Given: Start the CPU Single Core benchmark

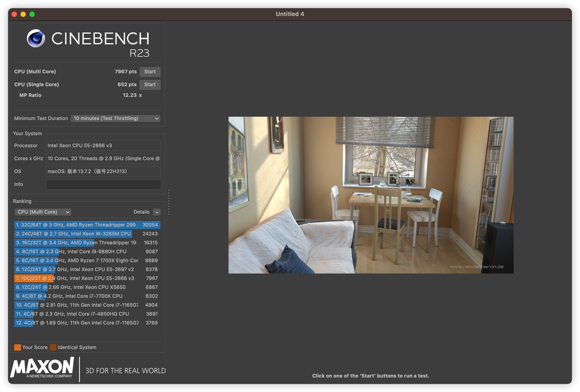Looking at the screenshot, I should click(150, 85).
